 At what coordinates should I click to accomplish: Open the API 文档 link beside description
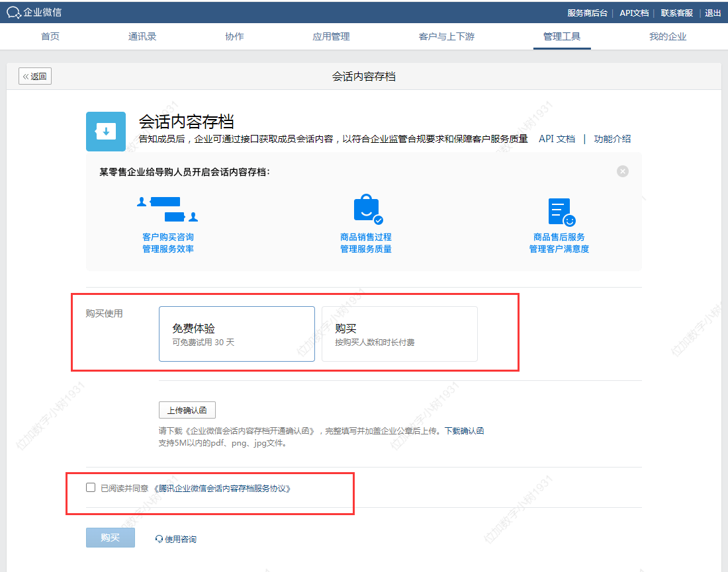point(557,139)
